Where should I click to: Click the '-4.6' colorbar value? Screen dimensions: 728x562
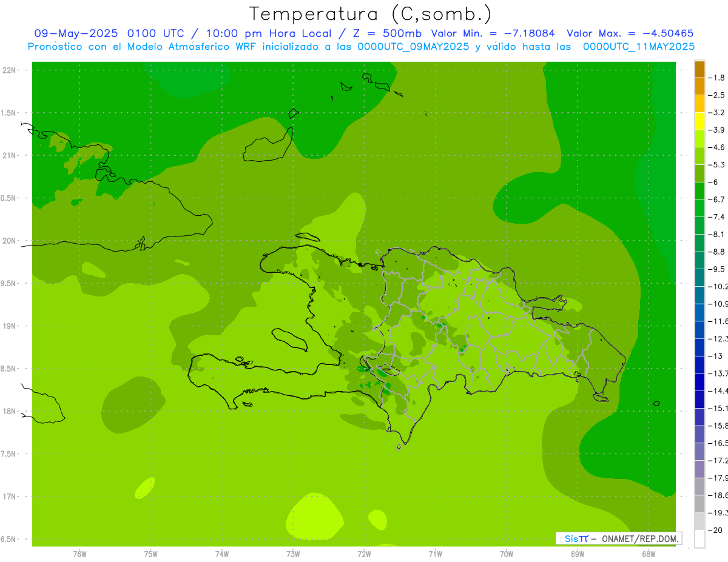(x=717, y=147)
